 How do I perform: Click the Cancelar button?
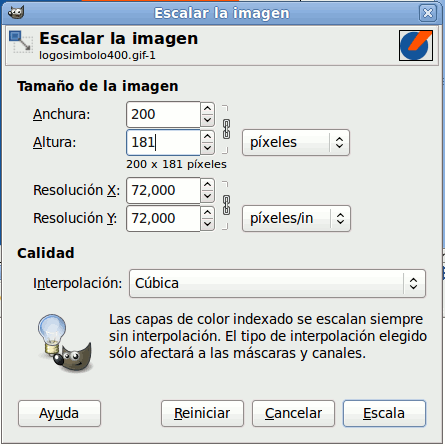293,414
